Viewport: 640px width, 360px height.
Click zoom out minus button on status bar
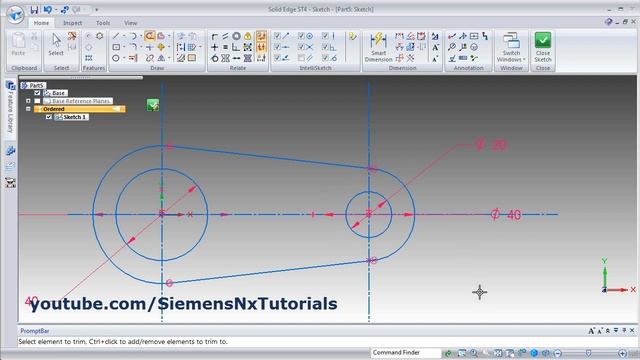pyautogui.click(x=558, y=353)
